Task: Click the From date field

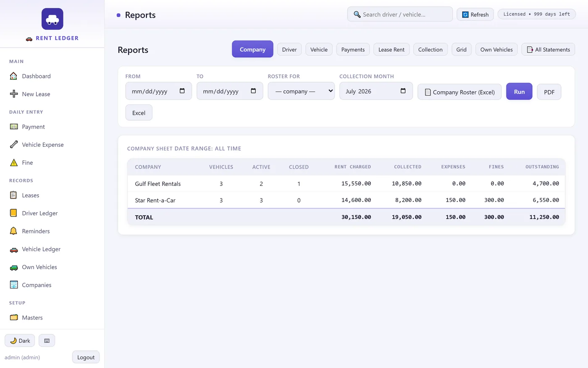Action: pos(158,91)
